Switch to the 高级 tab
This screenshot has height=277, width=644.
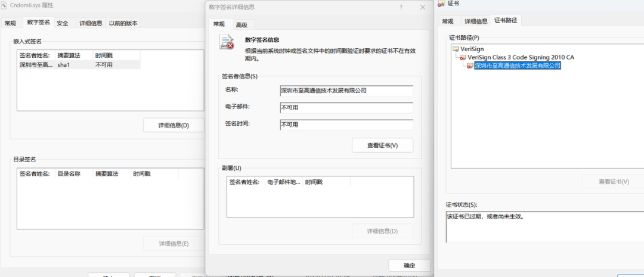(241, 24)
